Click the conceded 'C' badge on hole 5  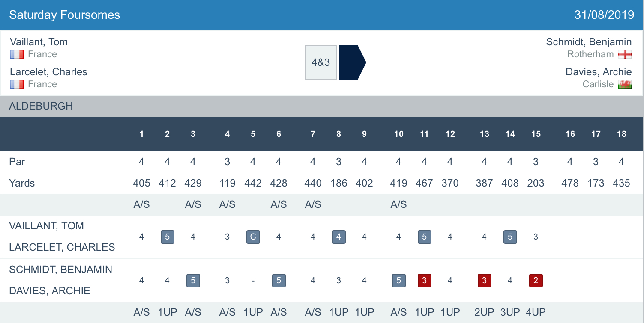(x=253, y=237)
